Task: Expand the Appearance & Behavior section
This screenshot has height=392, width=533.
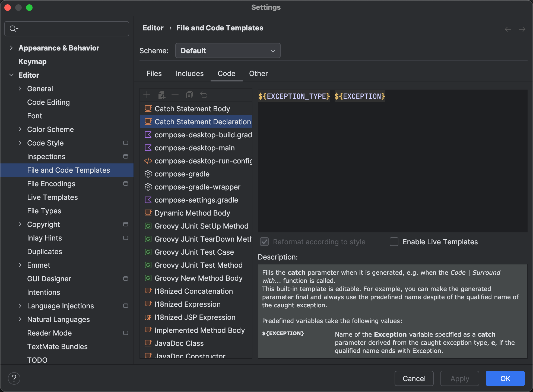Action: pos(11,48)
